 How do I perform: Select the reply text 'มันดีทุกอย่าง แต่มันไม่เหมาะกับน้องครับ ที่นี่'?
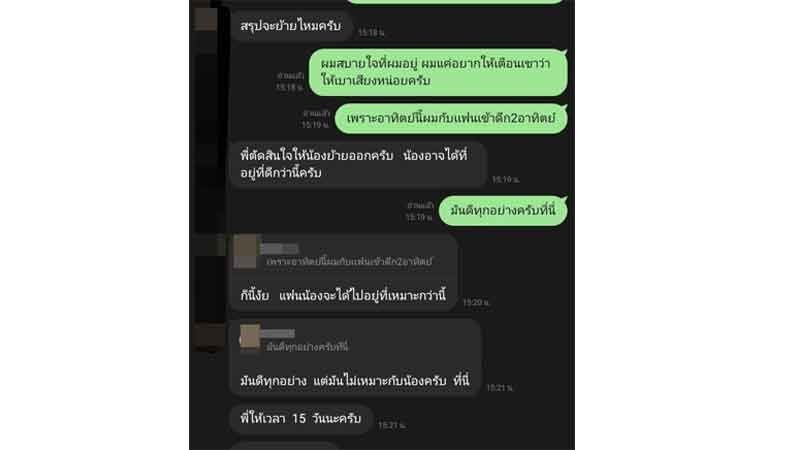click(355, 381)
